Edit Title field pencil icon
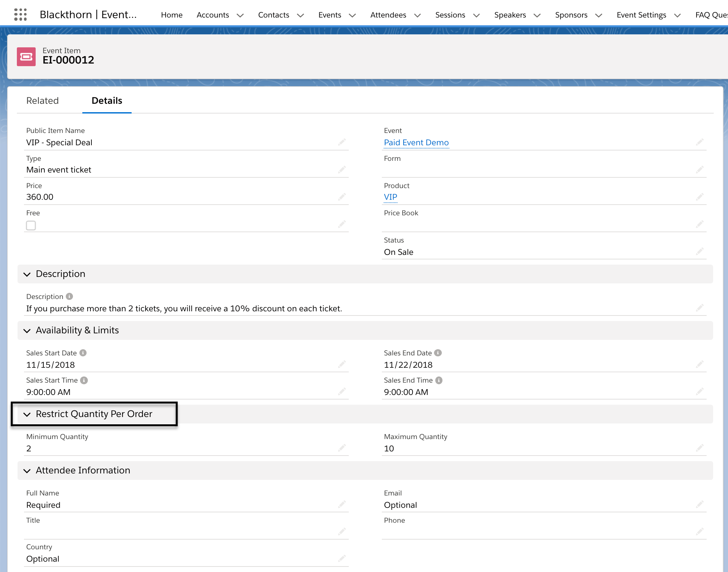728x572 pixels. click(342, 531)
